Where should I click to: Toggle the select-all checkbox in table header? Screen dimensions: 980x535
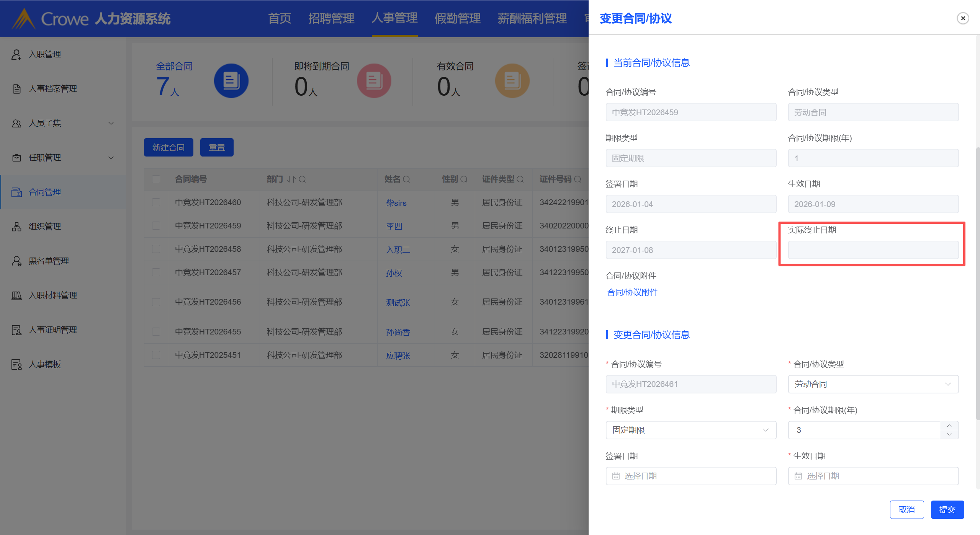pyautogui.click(x=156, y=179)
